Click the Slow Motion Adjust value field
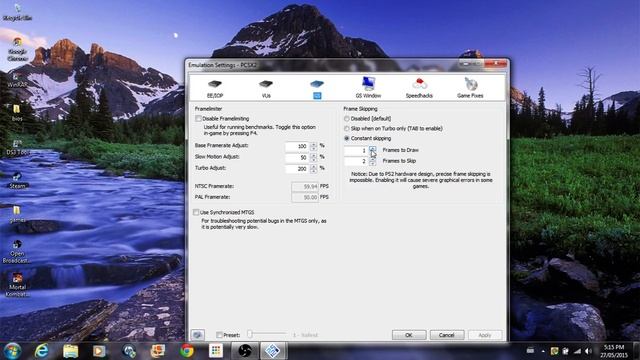640x360 pixels. (297, 157)
